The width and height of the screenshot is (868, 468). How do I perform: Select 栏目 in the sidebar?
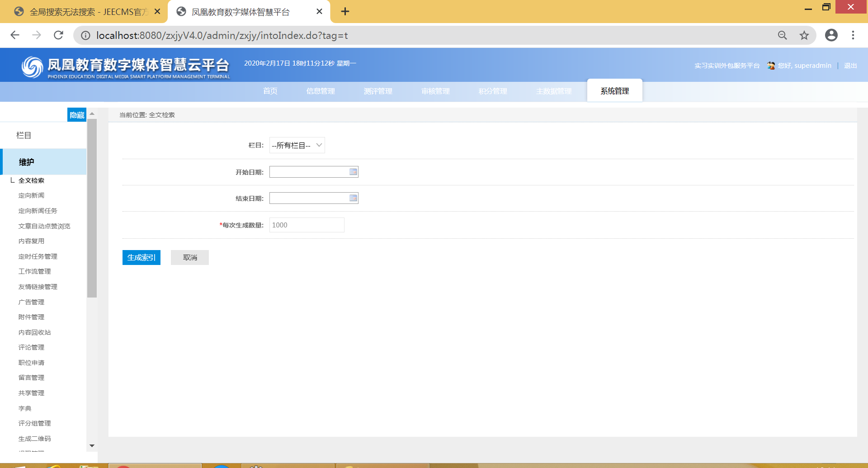click(24, 135)
